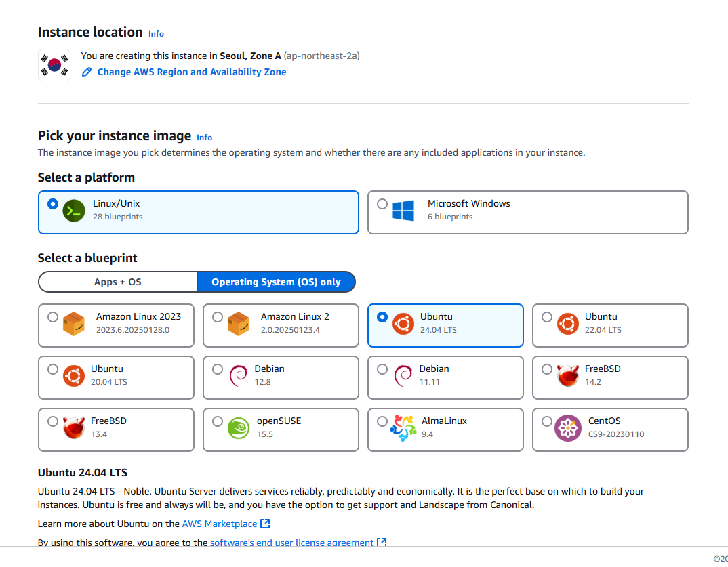This screenshot has height=567, width=728.
Task: Click the CentOS logo icon
Action: tap(568, 428)
